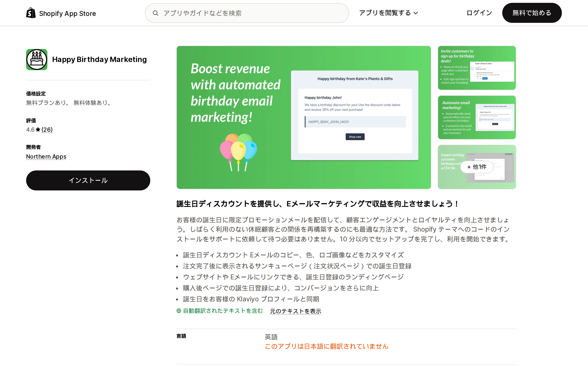Click the + 他1件 more images button
588x367 pixels.
tap(477, 167)
